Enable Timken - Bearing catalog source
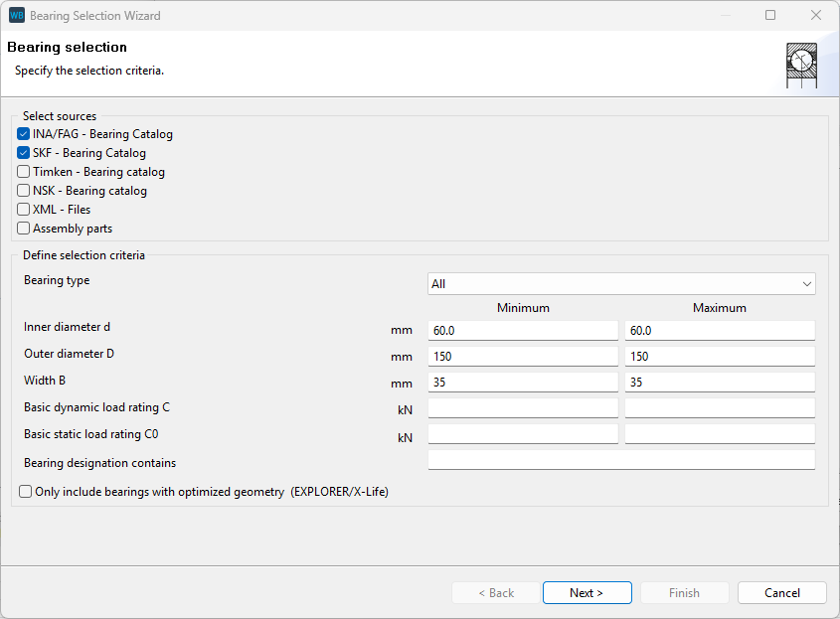Image resolution: width=840 pixels, height=619 pixels. tap(24, 172)
